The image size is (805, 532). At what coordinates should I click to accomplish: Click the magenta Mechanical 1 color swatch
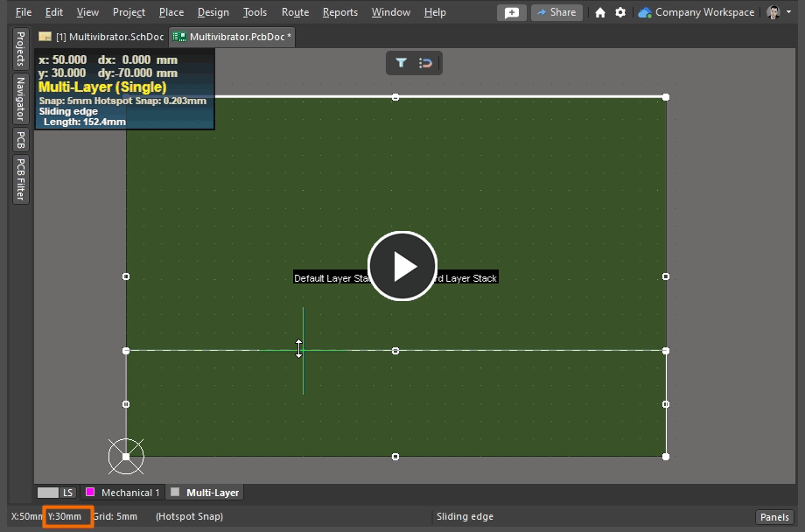click(x=90, y=492)
